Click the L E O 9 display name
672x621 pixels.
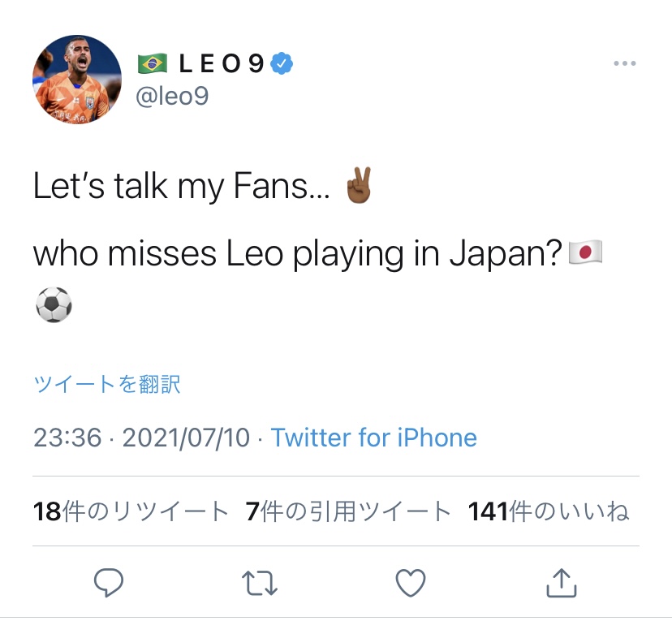[222, 63]
